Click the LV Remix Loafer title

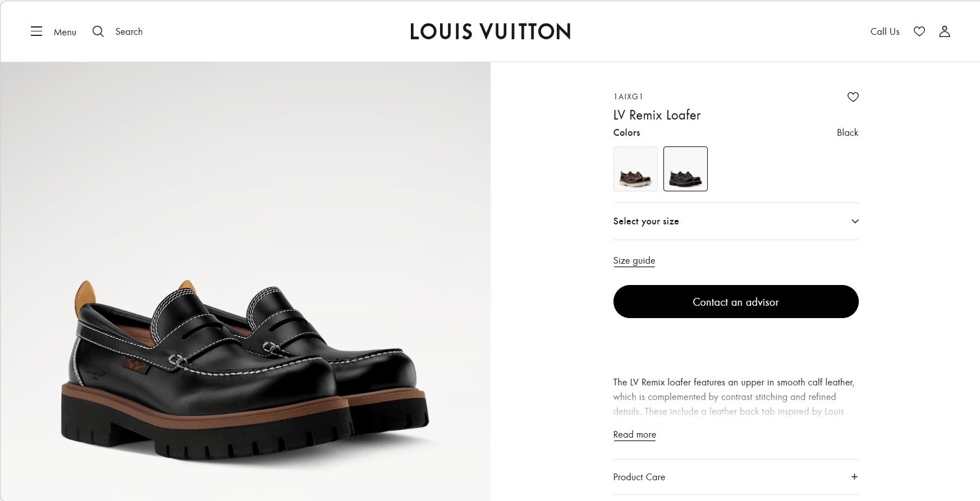click(x=657, y=115)
